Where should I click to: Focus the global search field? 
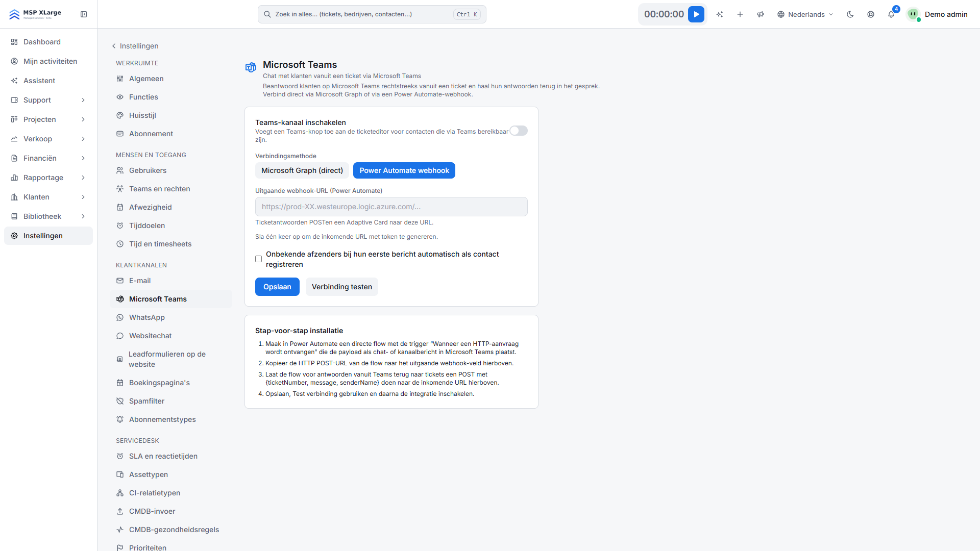[x=372, y=14]
